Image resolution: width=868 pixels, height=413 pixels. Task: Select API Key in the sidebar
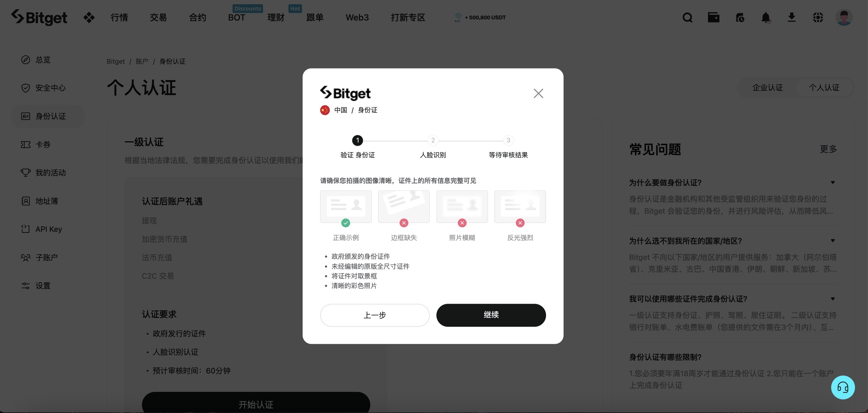pyautogui.click(x=49, y=229)
